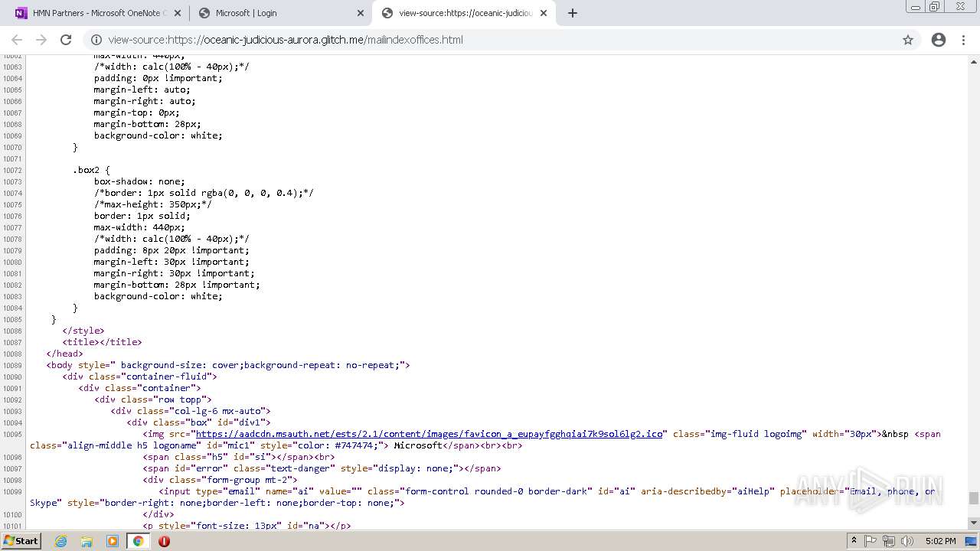The image size is (980, 551).
Task: Click the globe favicon on Login tab
Action: (x=204, y=13)
